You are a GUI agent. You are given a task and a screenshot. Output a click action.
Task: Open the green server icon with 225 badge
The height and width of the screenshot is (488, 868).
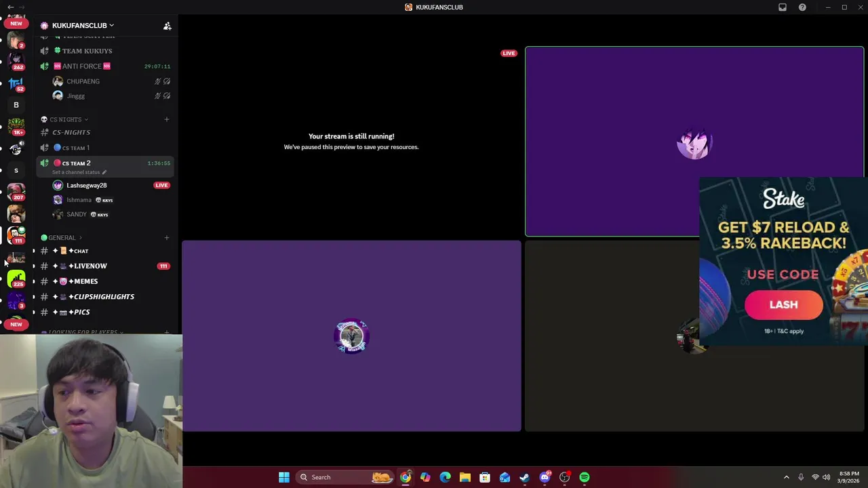coord(16,279)
